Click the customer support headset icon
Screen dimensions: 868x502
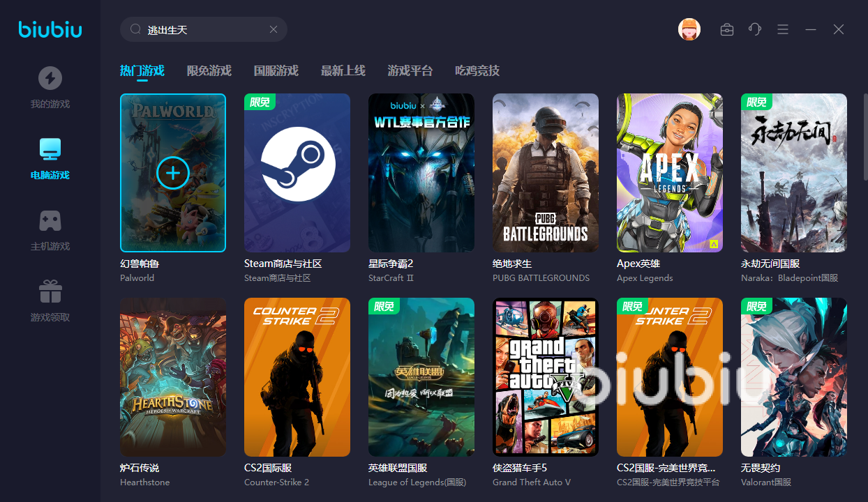(x=754, y=29)
